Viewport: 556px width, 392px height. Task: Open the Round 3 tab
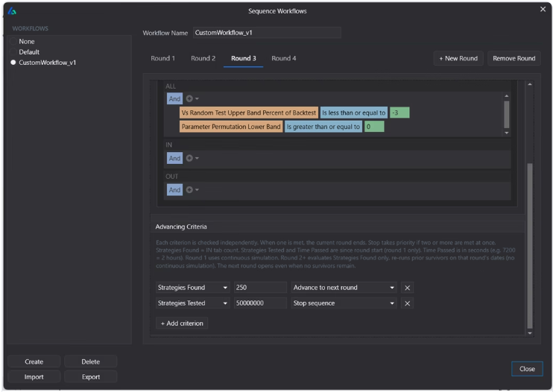click(243, 58)
